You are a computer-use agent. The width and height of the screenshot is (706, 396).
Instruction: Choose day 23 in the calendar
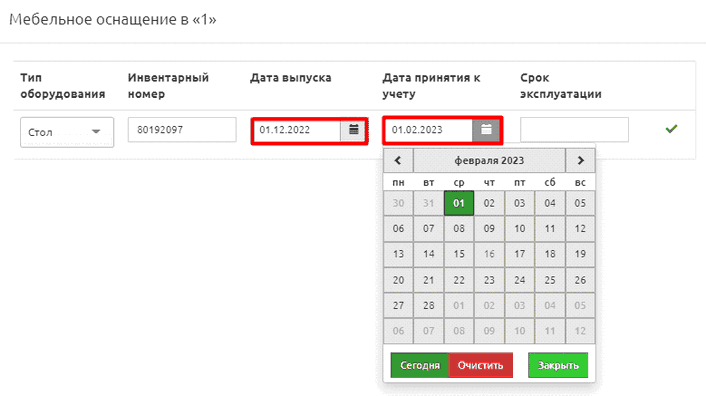[489, 280]
